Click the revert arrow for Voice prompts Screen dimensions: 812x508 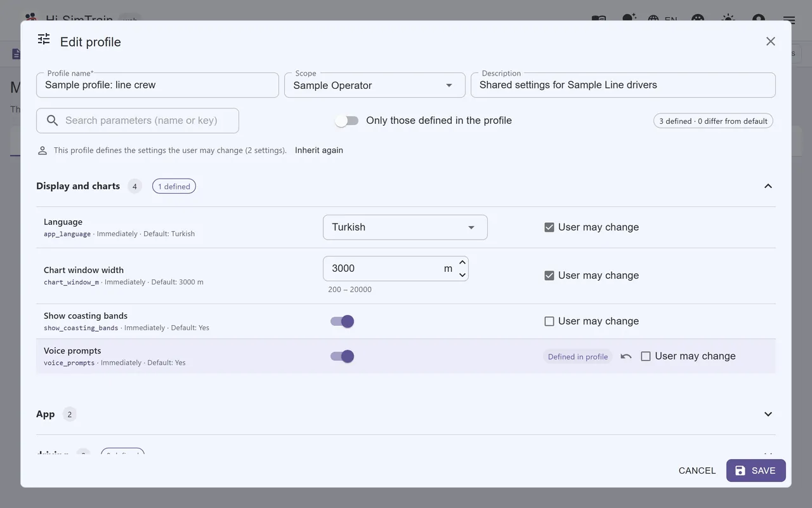pyautogui.click(x=626, y=356)
